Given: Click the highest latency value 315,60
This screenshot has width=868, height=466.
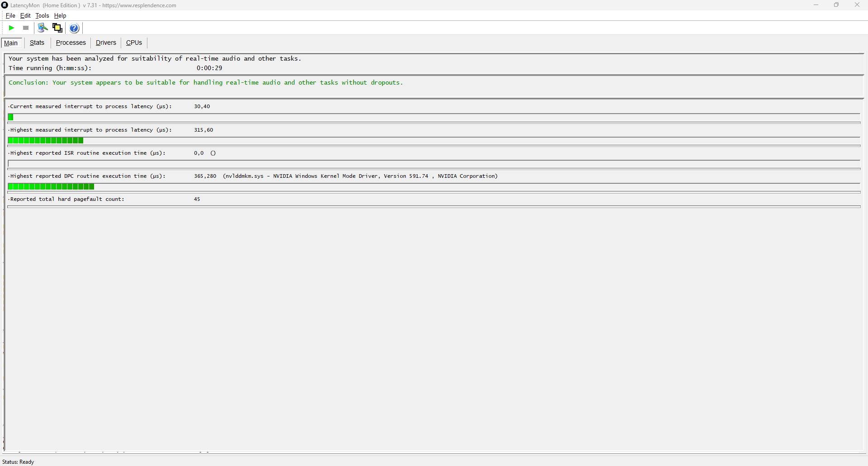Looking at the screenshot, I should tap(204, 130).
